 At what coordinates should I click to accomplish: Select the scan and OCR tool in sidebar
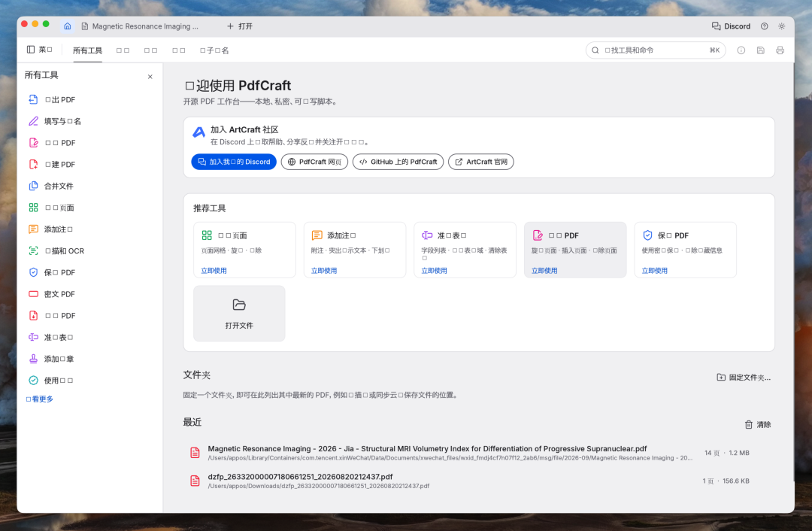click(x=91, y=250)
